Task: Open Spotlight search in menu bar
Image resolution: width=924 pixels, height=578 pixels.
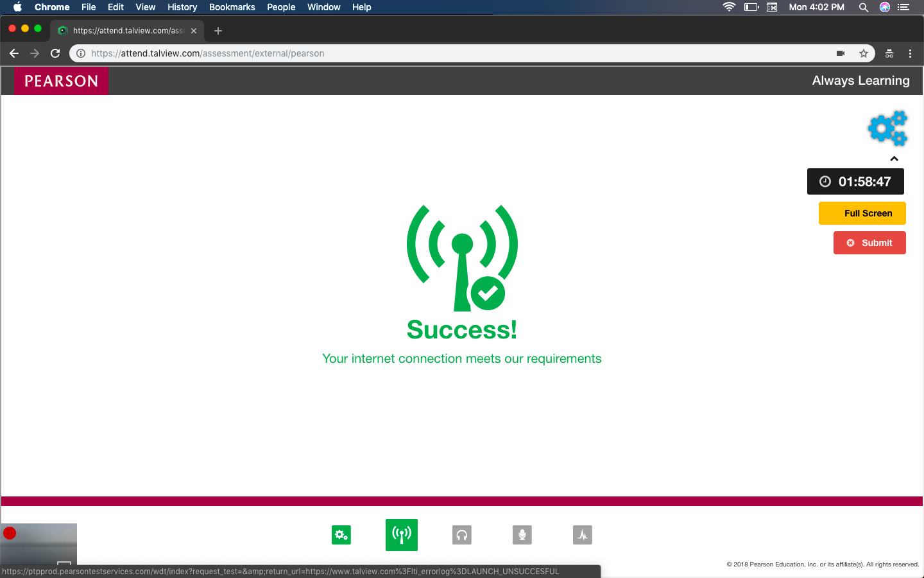Action: pyautogui.click(x=864, y=7)
